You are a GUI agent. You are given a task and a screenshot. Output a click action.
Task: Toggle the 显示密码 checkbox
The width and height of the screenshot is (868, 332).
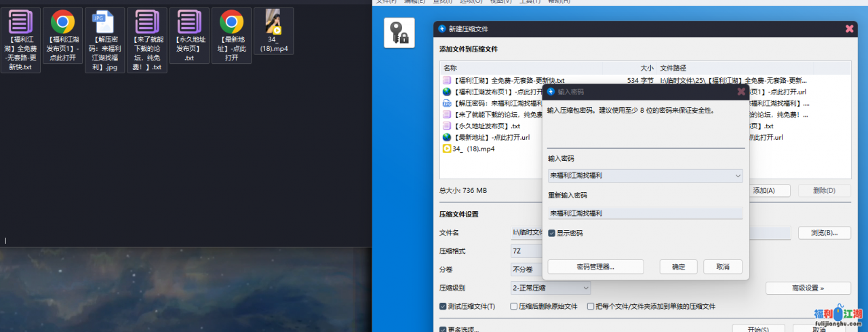[x=553, y=233]
